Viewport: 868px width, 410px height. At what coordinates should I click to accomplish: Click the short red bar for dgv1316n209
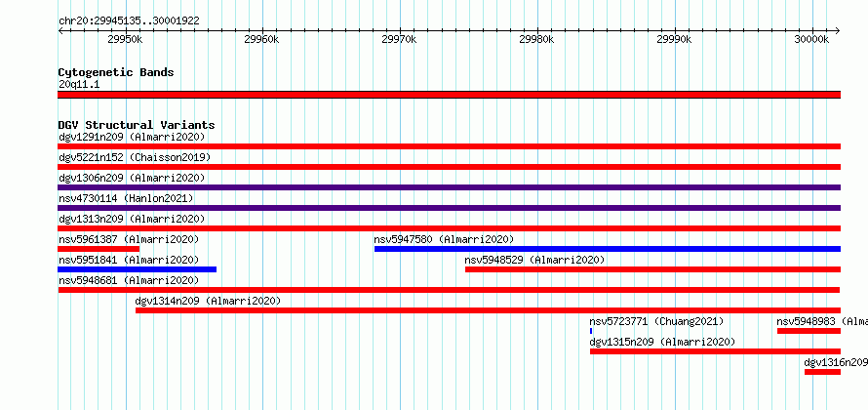[x=822, y=372]
